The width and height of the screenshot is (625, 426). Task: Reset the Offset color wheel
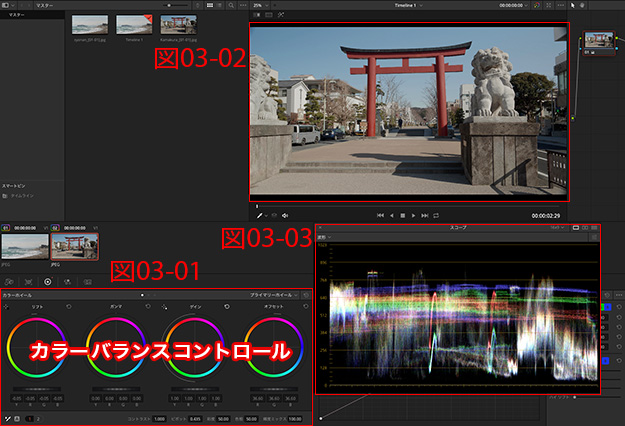[305, 306]
